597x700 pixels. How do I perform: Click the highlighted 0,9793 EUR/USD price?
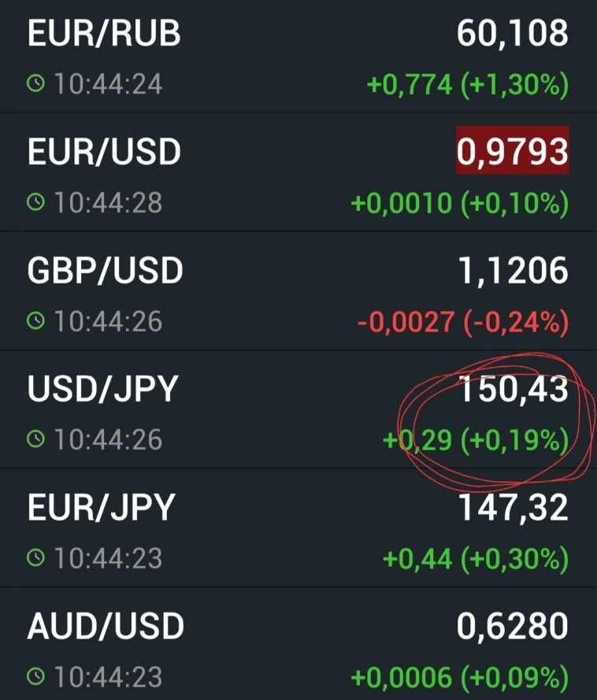pyautogui.click(x=512, y=152)
